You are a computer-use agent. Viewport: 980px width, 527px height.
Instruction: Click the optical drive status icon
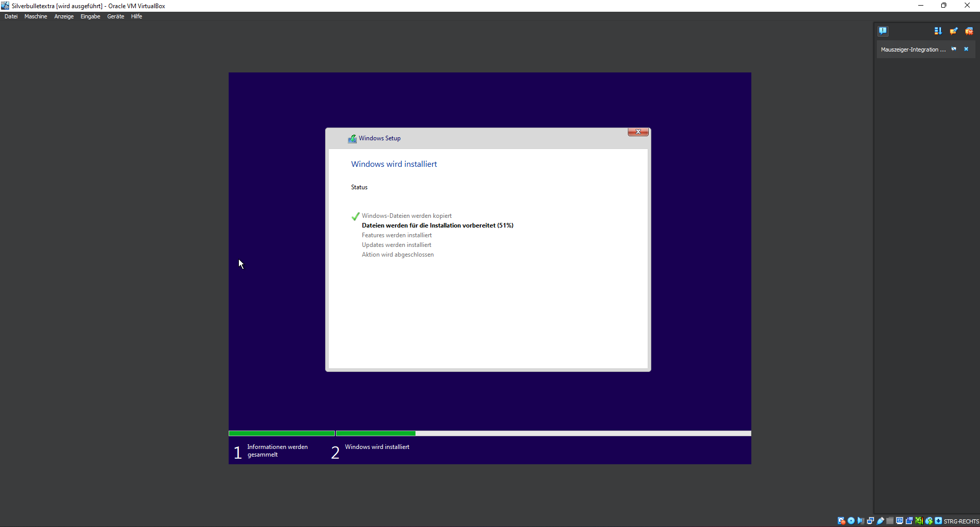tap(851, 521)
